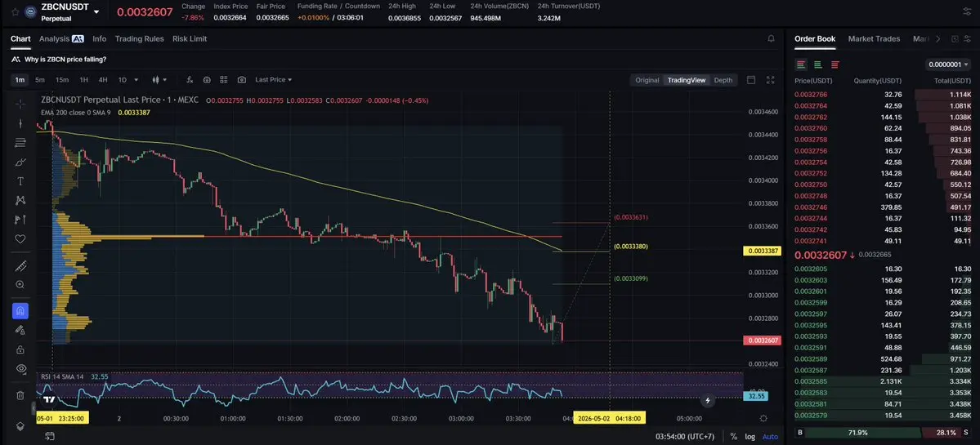Toggle Auto scale on price axis
Viewport: 980px width, 445px height.
click(770, 436)
